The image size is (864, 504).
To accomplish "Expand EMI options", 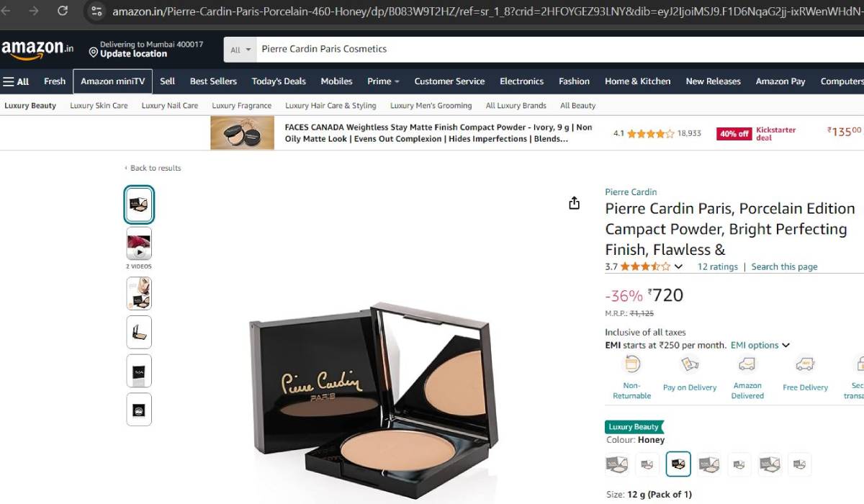I will tap(760, 346).
